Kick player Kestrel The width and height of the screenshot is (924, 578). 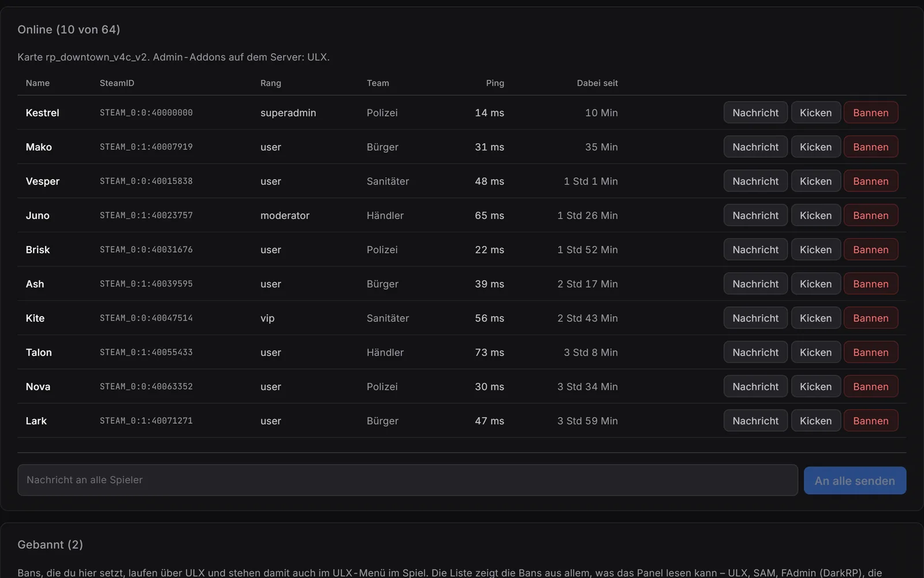click(815, 113)
